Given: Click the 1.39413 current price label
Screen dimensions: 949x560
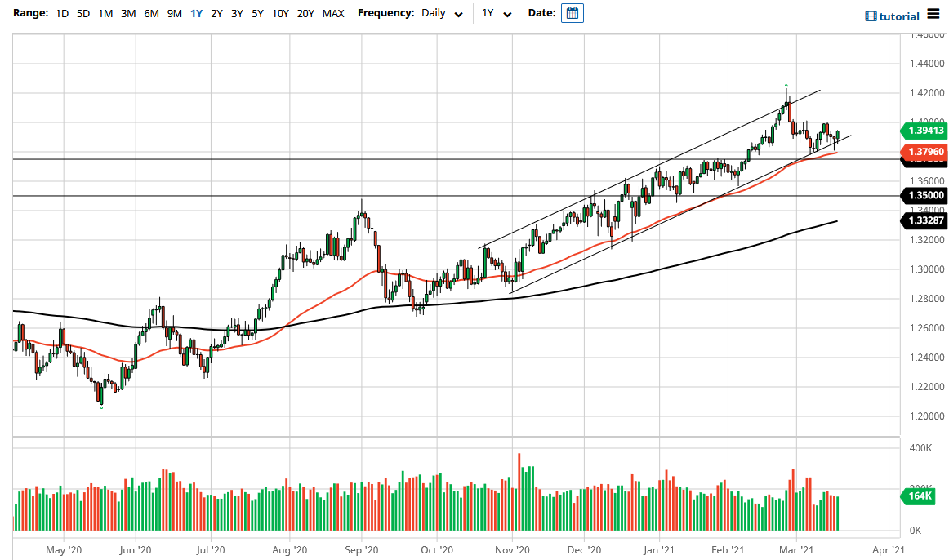Looking at the screenshot, I should [x=924, y=130].
